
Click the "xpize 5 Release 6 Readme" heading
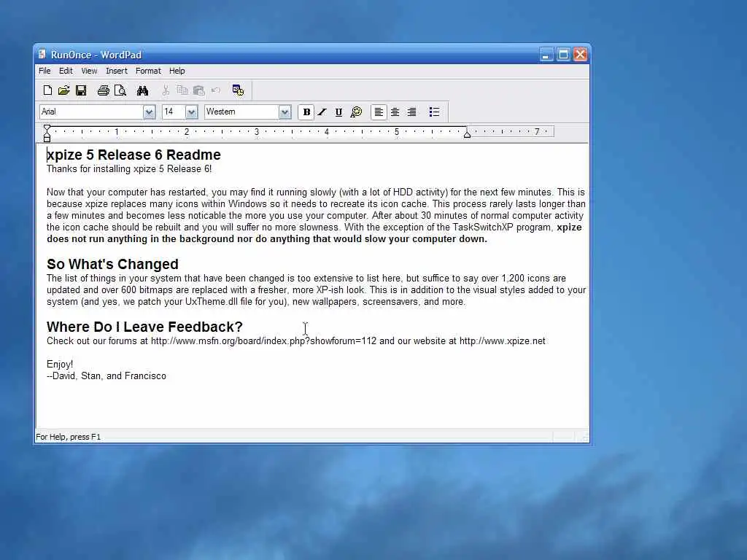pos(134,155)
